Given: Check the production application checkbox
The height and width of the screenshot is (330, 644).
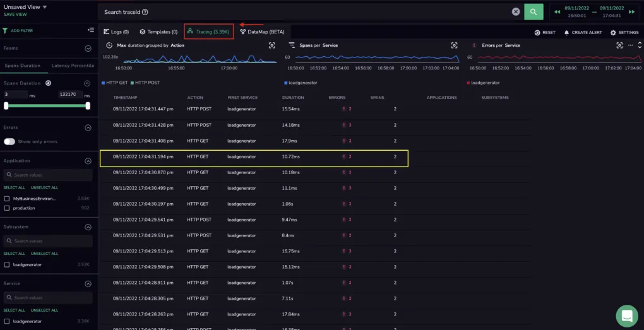Looking at the screenshot, I should click(6, 208).
